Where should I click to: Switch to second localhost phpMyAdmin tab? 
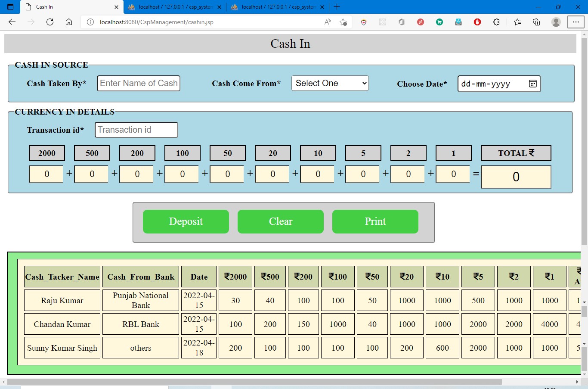coord(175,7)
